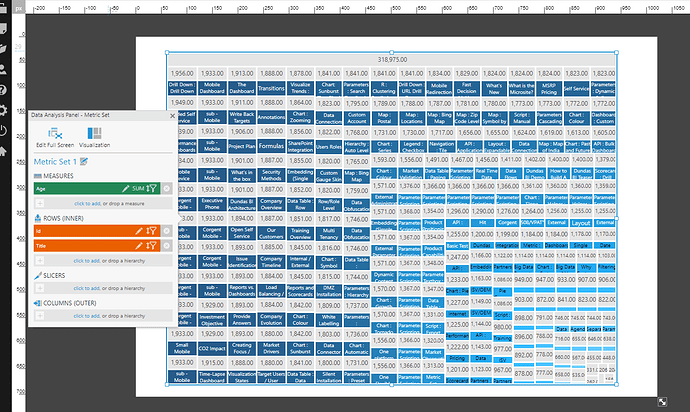Open the sort and filter icon on Id
The image size is (690, 412).
point(151,231)
